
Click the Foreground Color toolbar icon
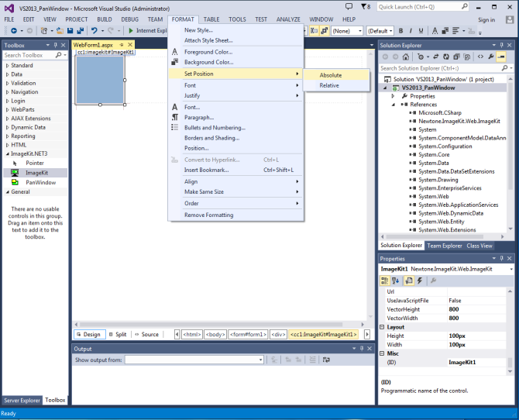pos(435,31)
